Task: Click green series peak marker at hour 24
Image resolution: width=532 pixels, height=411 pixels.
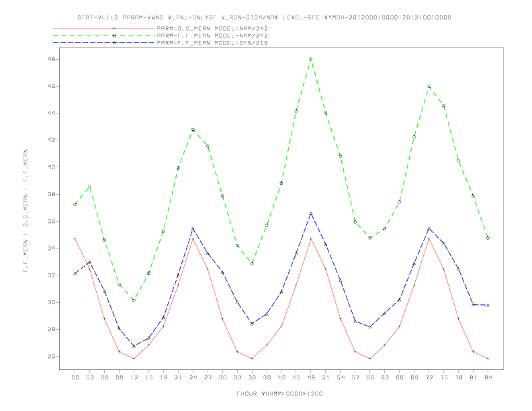Action: [193, 130]
